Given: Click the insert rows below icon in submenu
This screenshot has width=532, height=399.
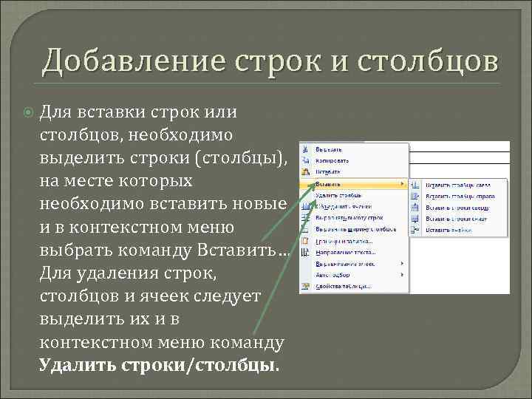Looking at the screenshot, I should click(x=415, y=219).
